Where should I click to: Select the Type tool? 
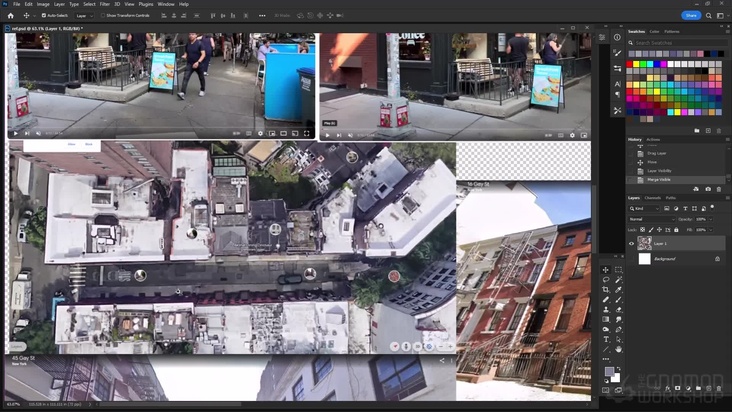pyautogui.click(x=606, y=339)
